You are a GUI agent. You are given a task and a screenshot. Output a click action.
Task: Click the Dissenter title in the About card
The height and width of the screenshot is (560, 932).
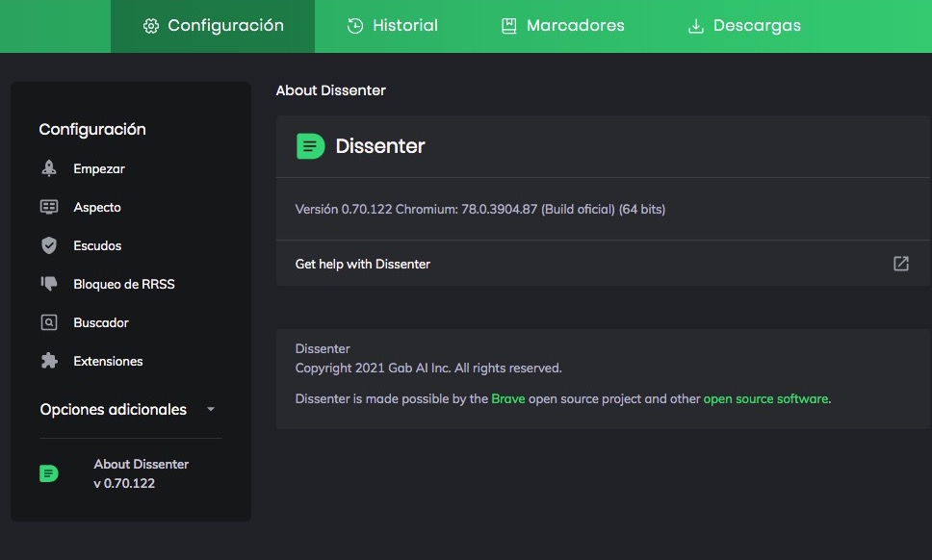click(379, 146)
